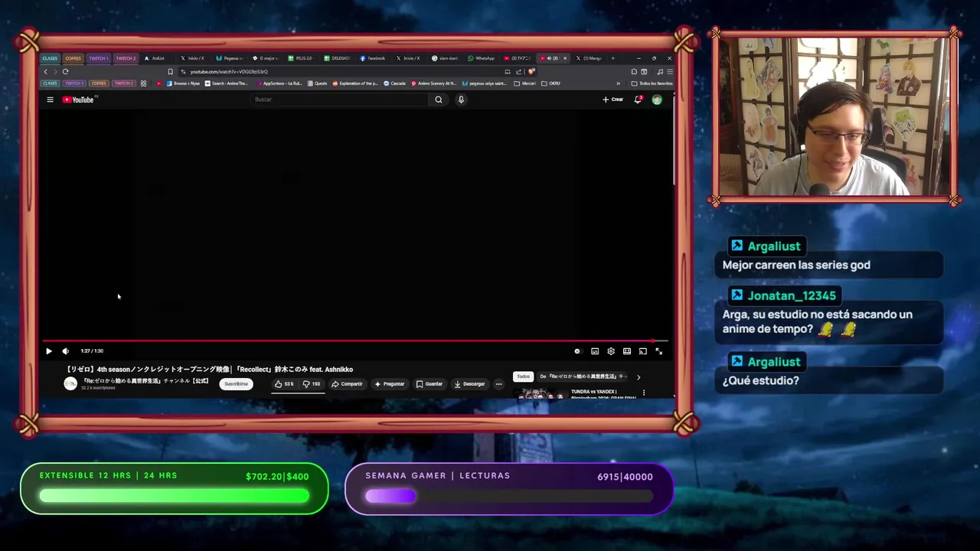This screenshot has width=980, height=551.
Task: Open the Quests bookmark
Action: click(x=317, y=83)
